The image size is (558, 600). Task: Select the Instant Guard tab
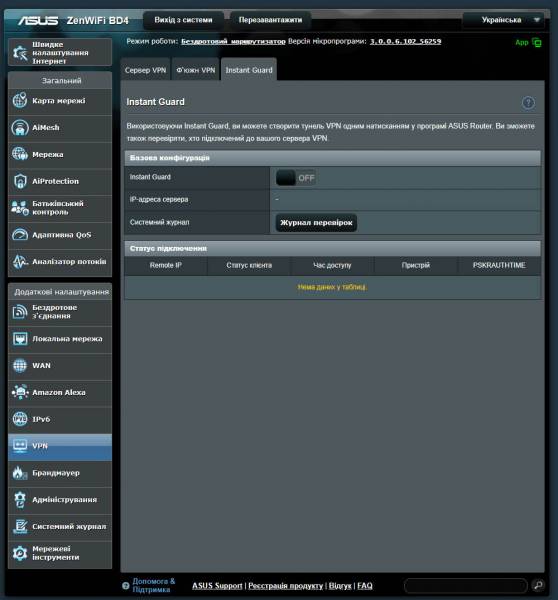[x=249, y=70]
